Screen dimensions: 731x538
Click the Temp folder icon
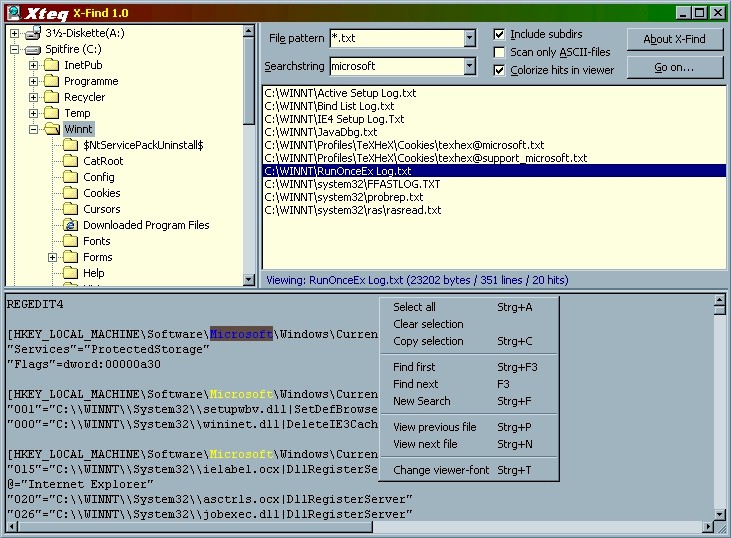click(x=52, y=113)
